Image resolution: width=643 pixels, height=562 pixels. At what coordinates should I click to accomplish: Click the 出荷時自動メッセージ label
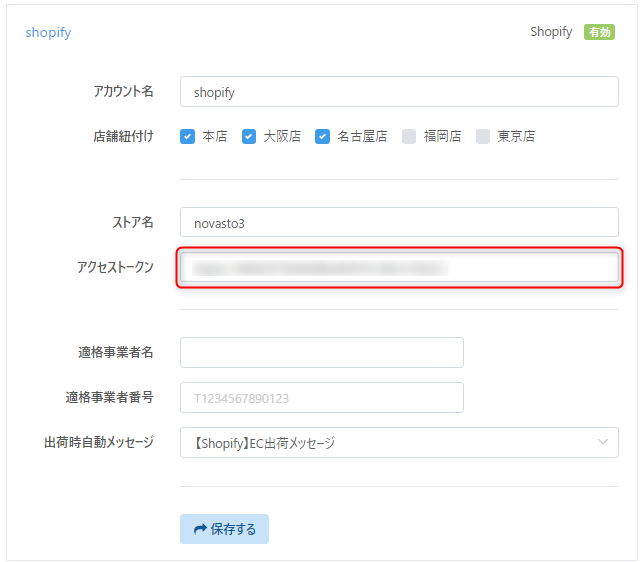click(99, 442)
